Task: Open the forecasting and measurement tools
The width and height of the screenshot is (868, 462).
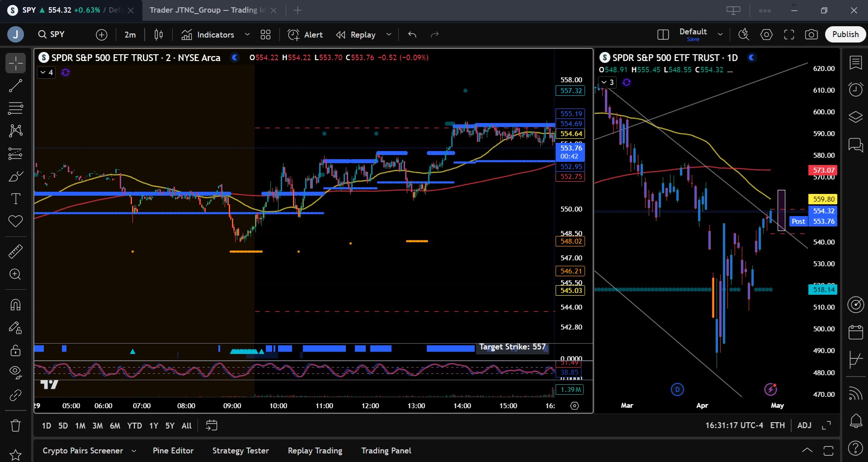Action: point(15,154)
